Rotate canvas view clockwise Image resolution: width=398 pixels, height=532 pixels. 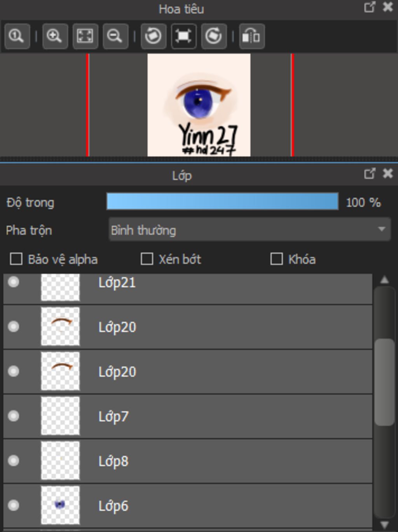(214, 37)
